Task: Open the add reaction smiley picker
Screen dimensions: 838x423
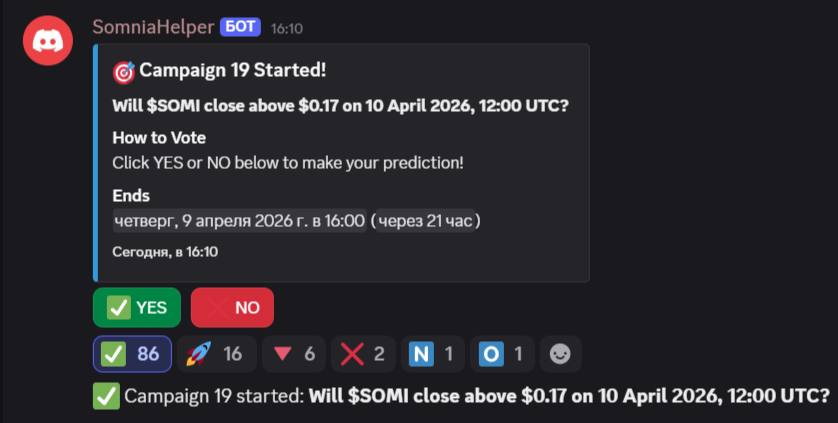Action: 561,353
